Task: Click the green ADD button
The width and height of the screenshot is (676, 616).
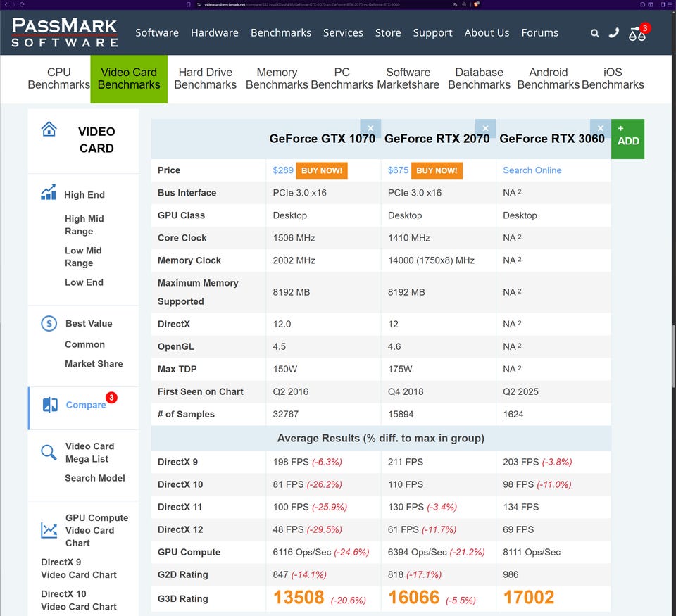Action: (627, 139)
